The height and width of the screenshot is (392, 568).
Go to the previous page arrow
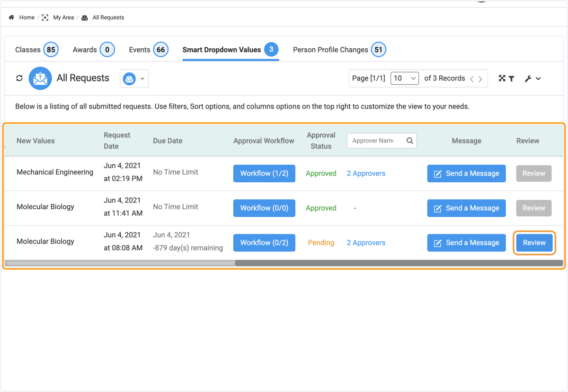472,79
